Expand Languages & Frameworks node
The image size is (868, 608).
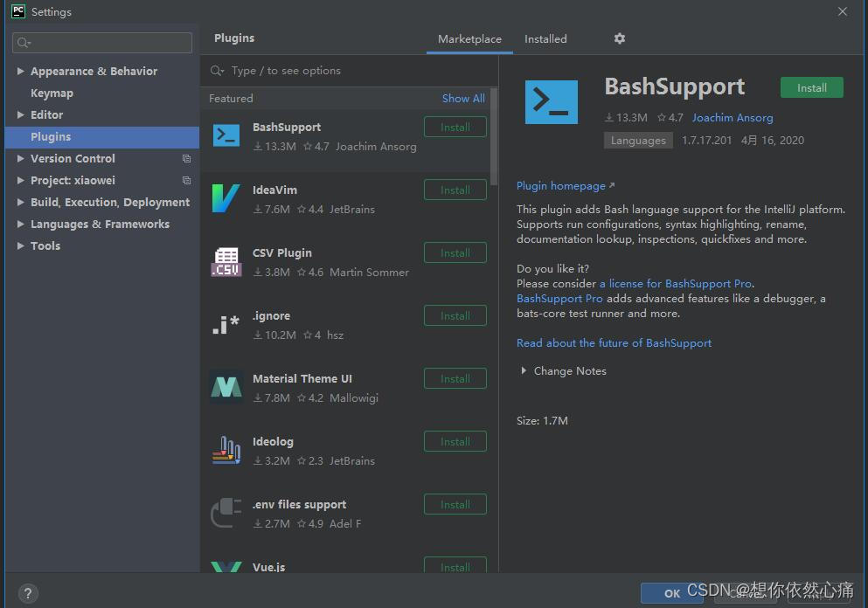[x=20, y=224]
